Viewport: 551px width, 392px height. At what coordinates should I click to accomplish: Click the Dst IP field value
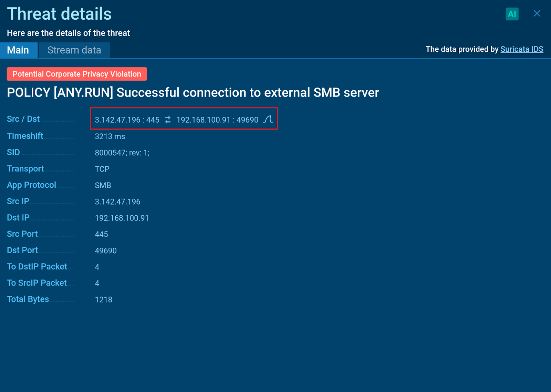(122, 218)
